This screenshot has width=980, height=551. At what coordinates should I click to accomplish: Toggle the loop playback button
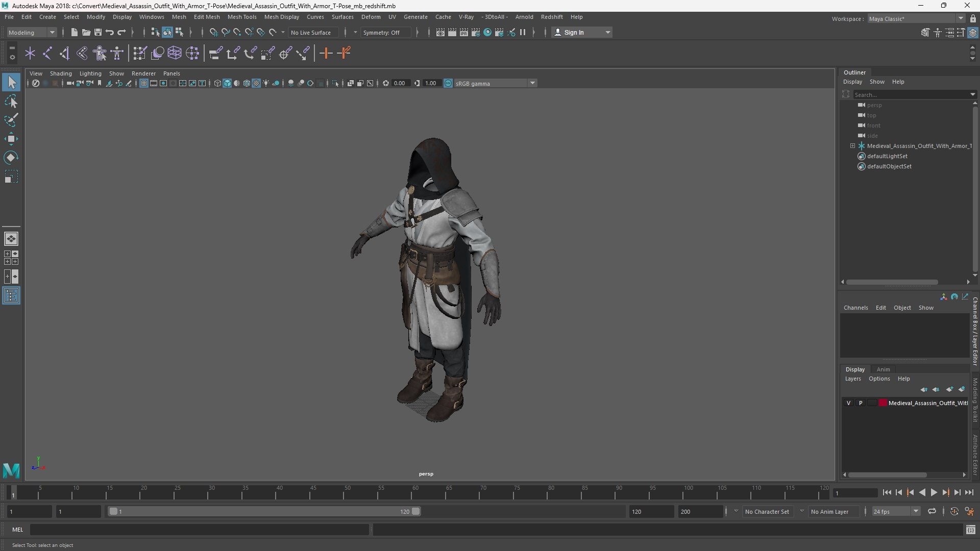tap(932, 511)
